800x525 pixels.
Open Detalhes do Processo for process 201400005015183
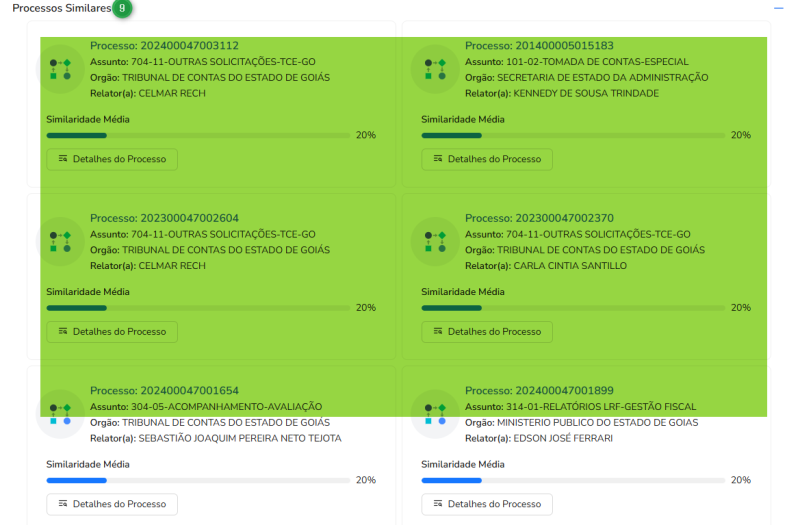click(x=487, y=159)
